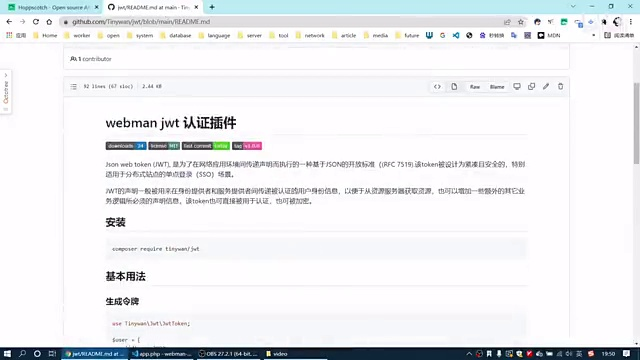This screenshot has height=360, width=640.
Task: Open the database bookmark folder
Action: (176, 36)
